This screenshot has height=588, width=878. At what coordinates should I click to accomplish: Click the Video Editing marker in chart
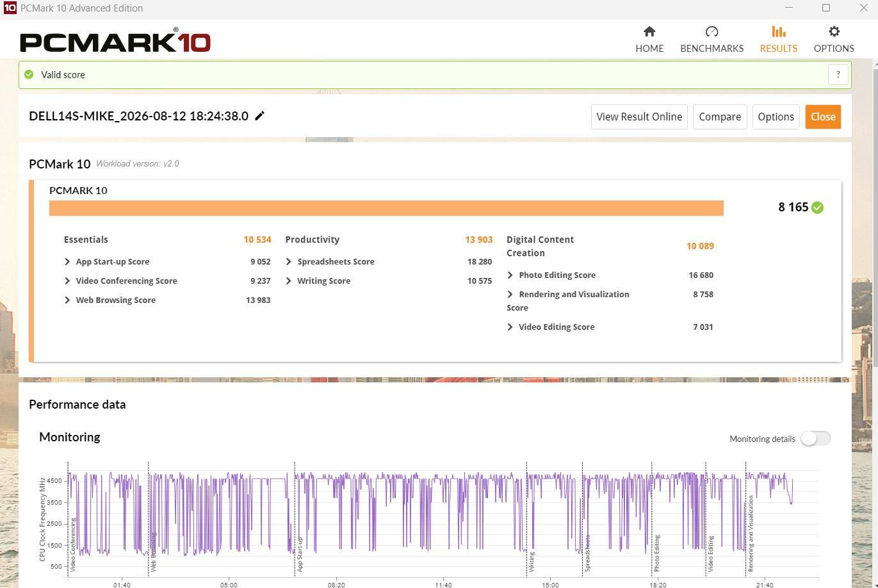[710, 554]
